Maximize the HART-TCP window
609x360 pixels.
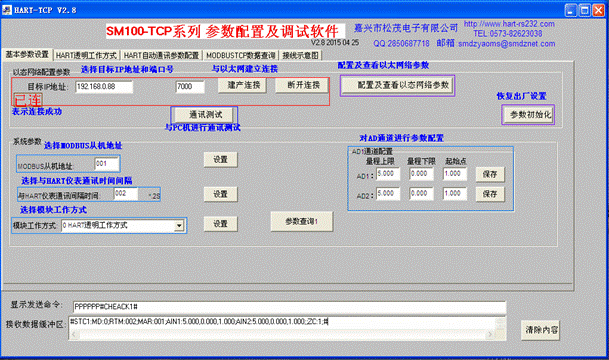(x=585, y=10)
